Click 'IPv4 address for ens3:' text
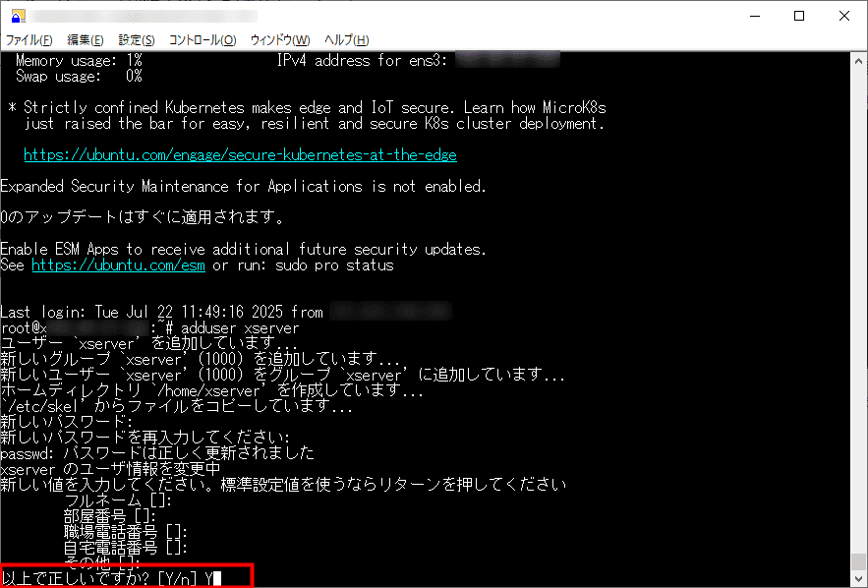The height and width of the screenshot is (588, 868). (362, 60)
